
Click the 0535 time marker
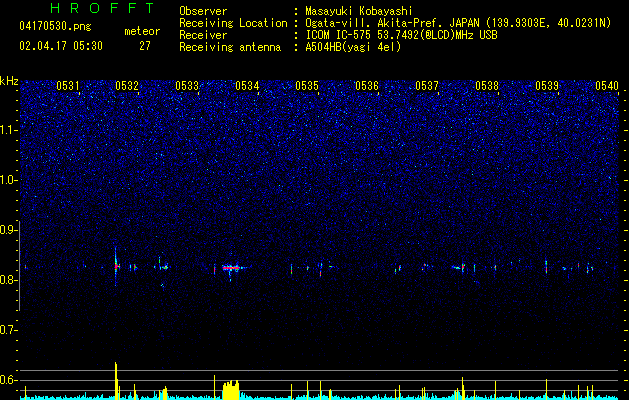pos(307,85)
